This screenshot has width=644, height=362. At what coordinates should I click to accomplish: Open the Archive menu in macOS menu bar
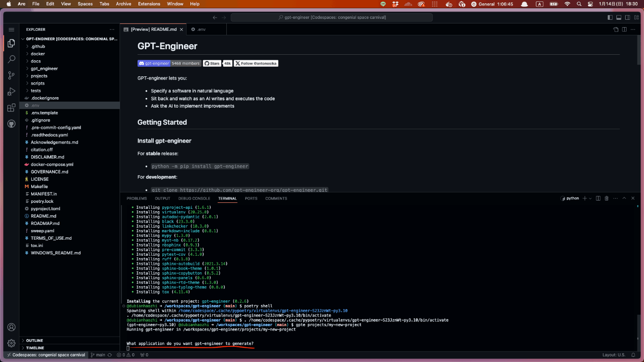click(x=123, y=4)
